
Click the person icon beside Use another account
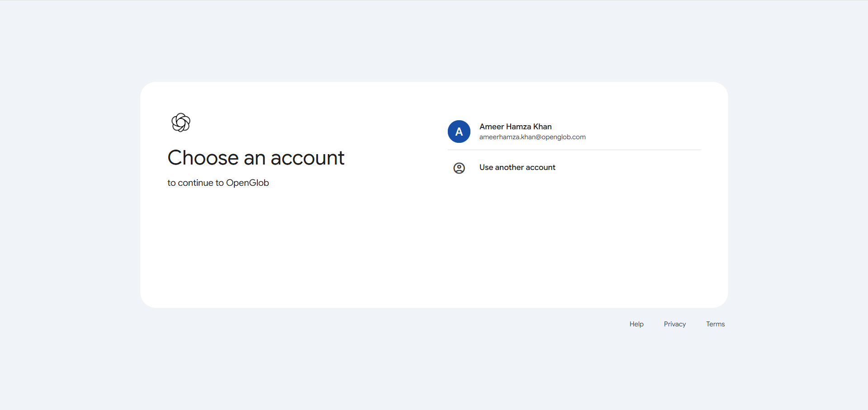pyautogui.click(x=459, y=168)
